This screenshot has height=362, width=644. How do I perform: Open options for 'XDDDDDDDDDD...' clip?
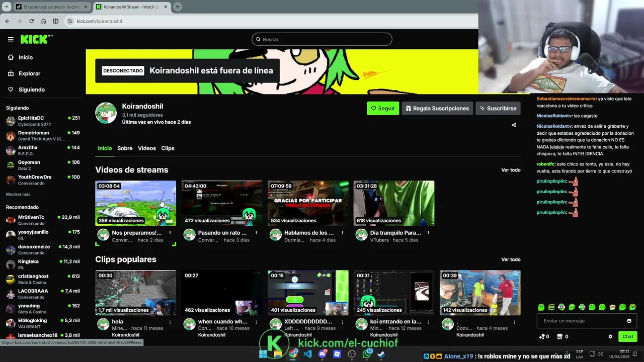(x=343, y=322)
